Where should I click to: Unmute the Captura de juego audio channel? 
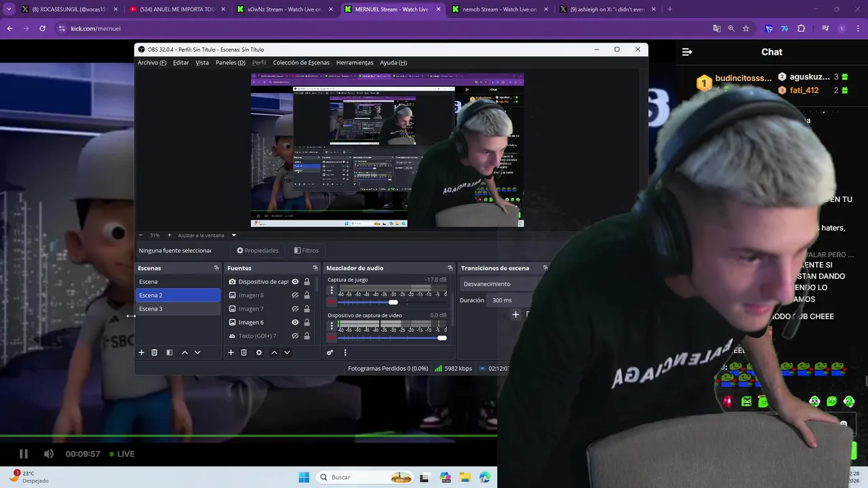pos(332,302)
